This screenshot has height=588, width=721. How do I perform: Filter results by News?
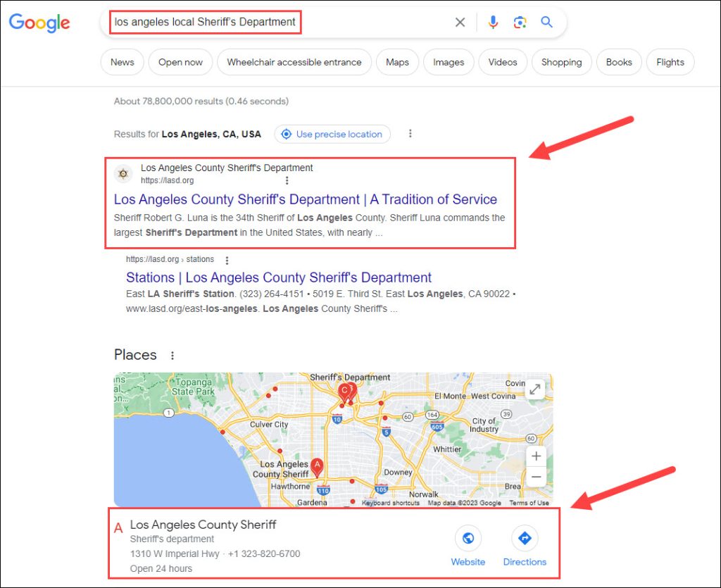(x=123, y=62)
